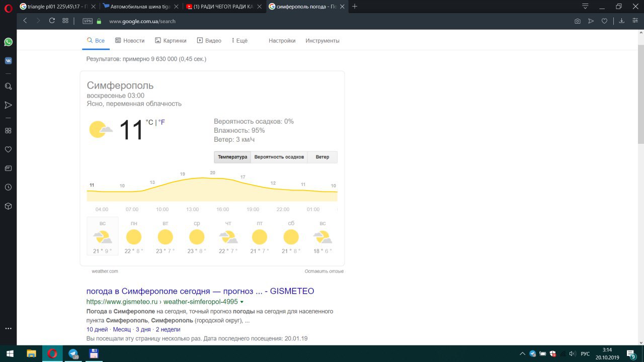Expand the Ещё search options
This screenshot has height=362, width=644.
point(239,41)
